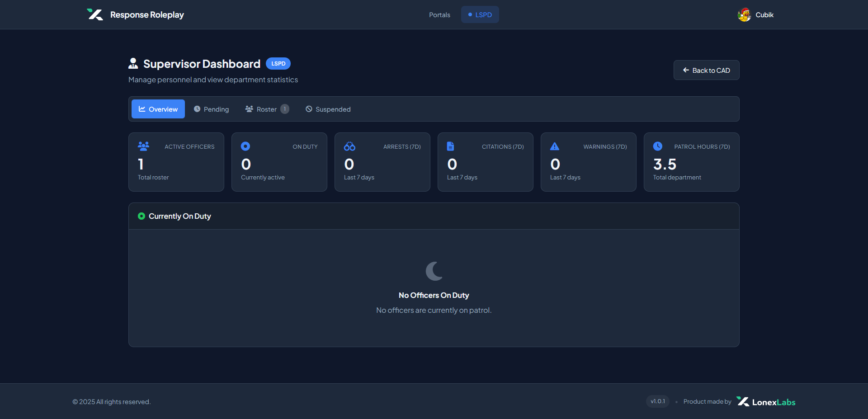Click the 'No officers are currently on patrol.' text
The width and height of the screenshot is (868, 419).
point(434,310)
